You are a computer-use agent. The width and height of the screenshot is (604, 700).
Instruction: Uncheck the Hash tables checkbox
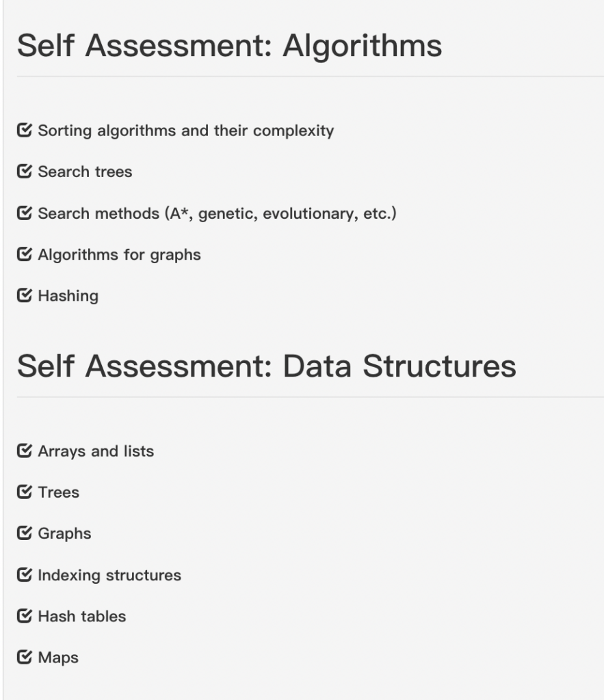click(25, 616)
